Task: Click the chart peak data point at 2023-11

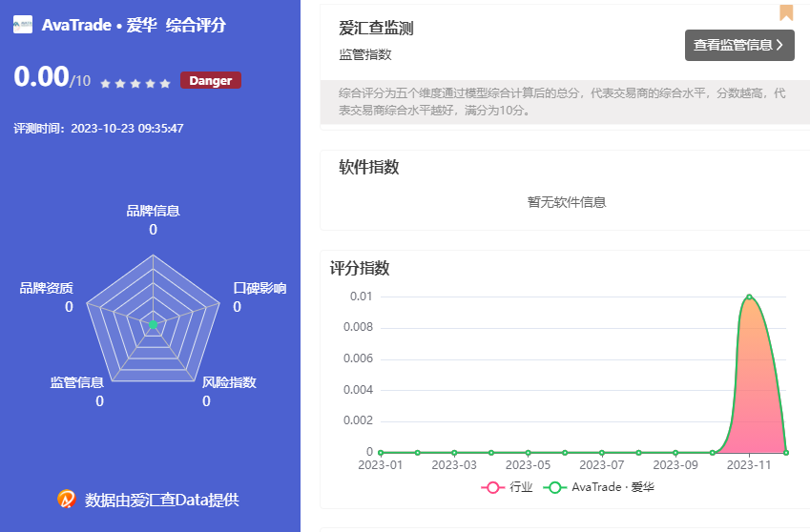Action: 749,297
